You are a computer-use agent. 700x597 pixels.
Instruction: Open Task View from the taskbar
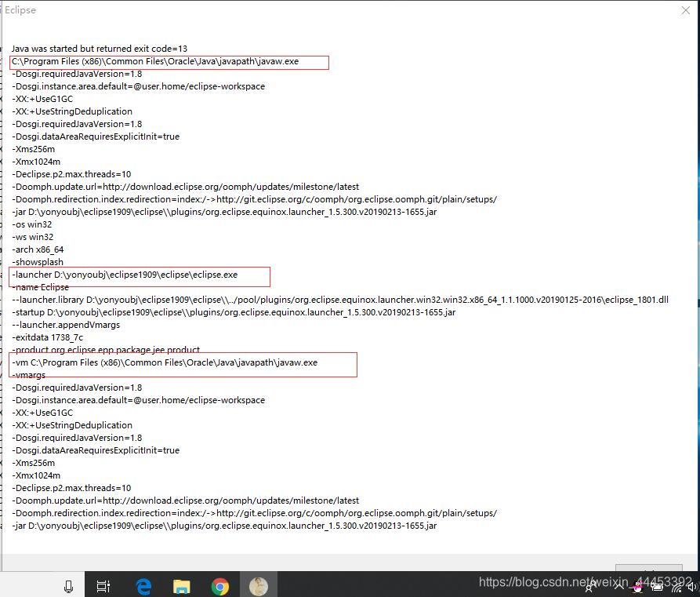[103, 586]
